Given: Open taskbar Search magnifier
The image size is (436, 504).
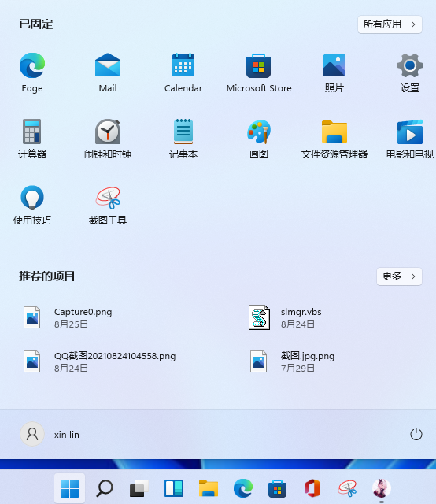Looking at the screenshot, I should (105, 488).
